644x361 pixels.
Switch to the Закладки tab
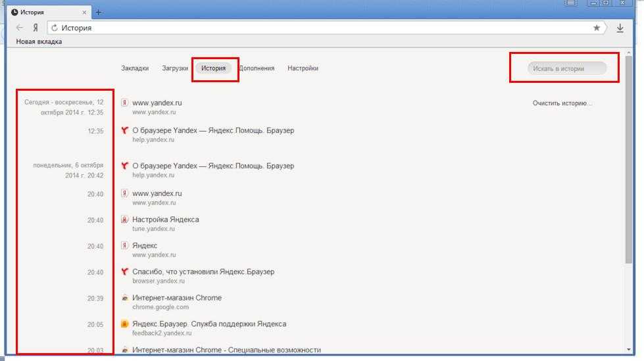click(x=135, y=68)
